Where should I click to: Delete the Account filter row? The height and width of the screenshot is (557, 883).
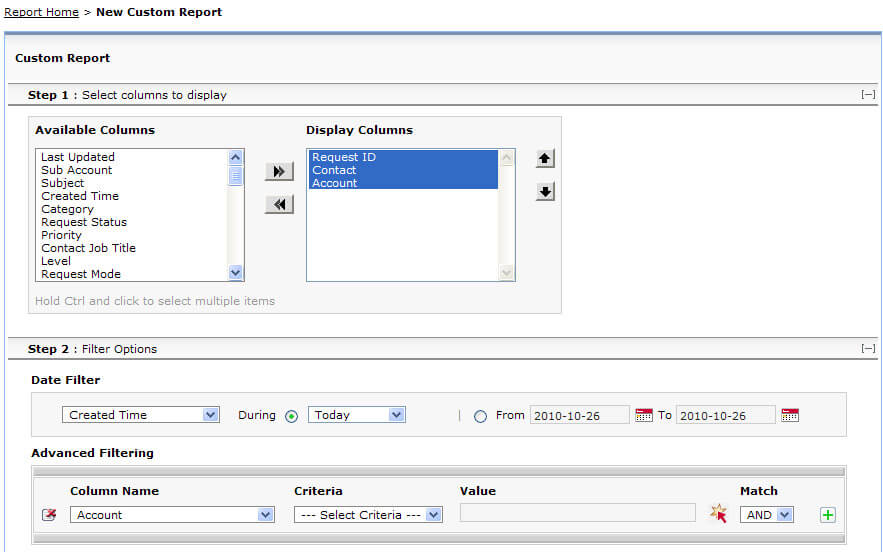50,515
